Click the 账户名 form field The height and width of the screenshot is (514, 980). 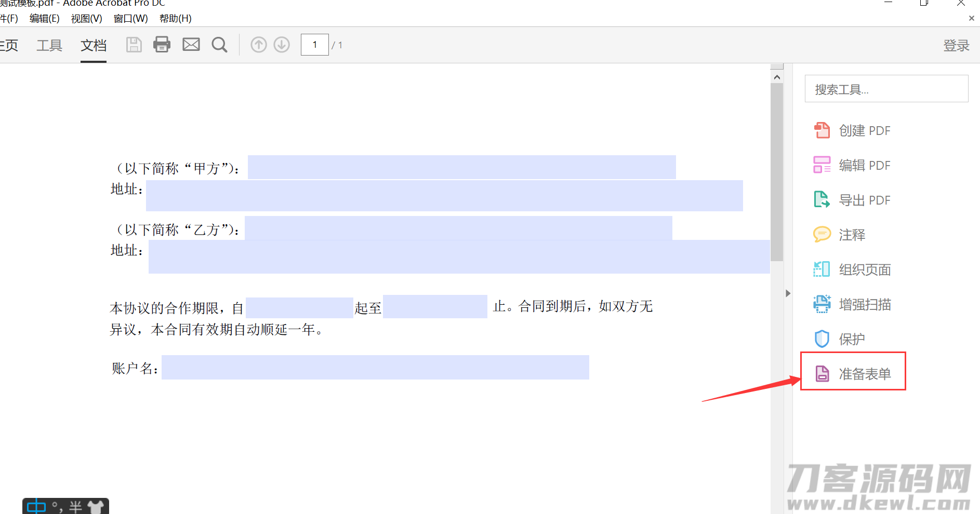(x=375, y=367)
